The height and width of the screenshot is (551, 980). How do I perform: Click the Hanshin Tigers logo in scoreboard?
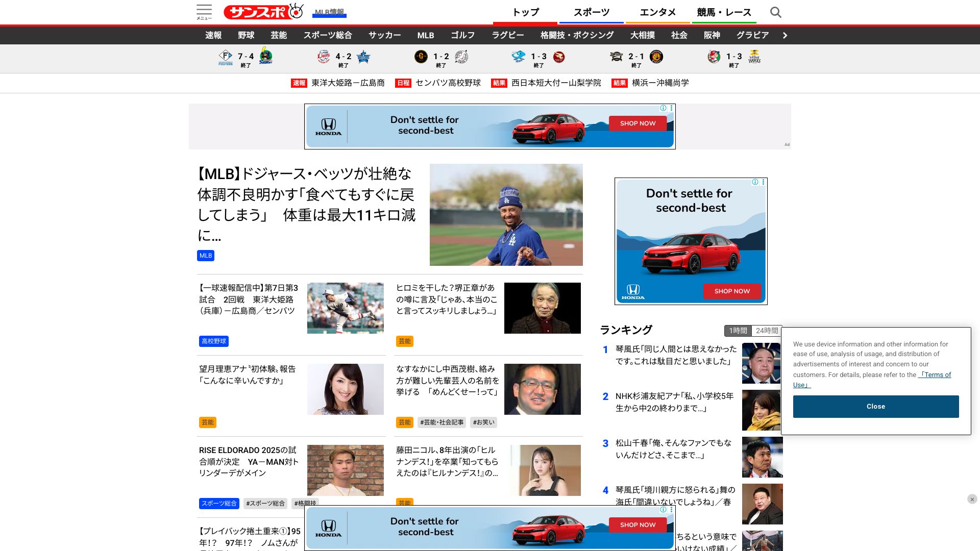[x=656, y=57]
